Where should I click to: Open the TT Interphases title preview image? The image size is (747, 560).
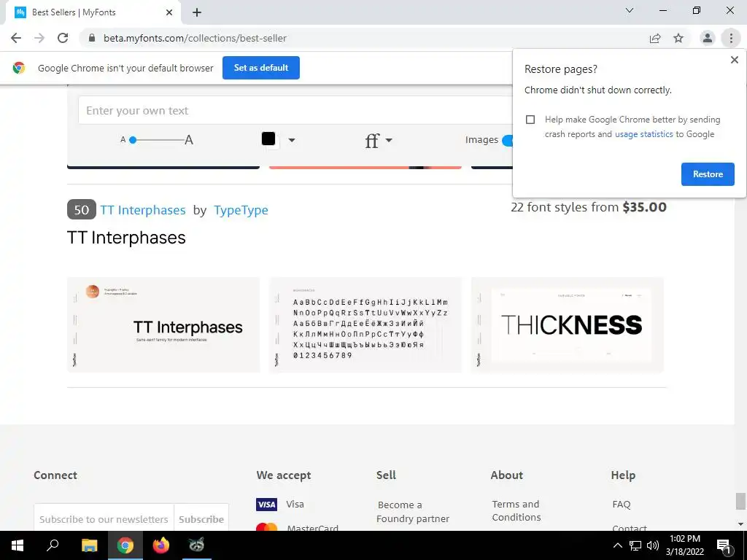click(163, 324)
